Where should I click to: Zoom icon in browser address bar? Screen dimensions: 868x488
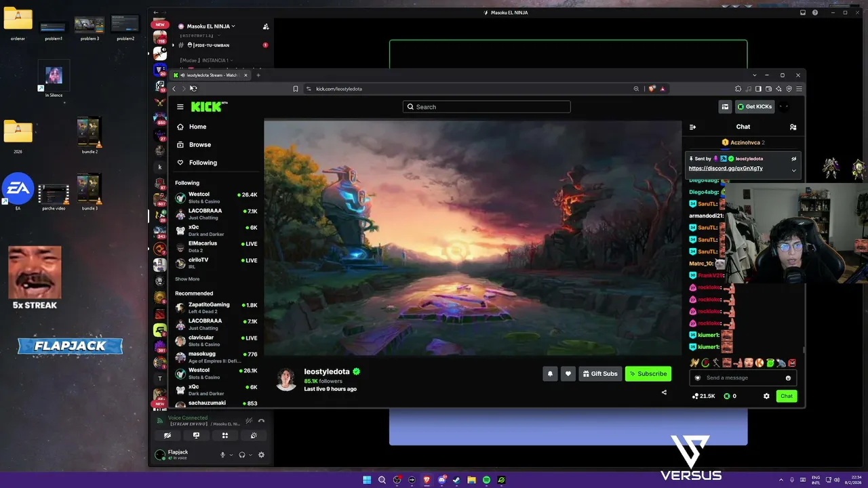click(x=636, y=89)
